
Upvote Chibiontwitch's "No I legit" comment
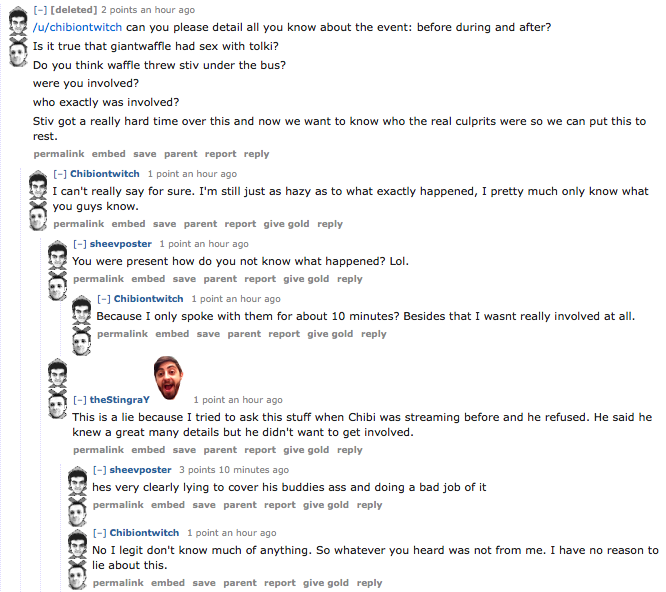tap(77, 546)
